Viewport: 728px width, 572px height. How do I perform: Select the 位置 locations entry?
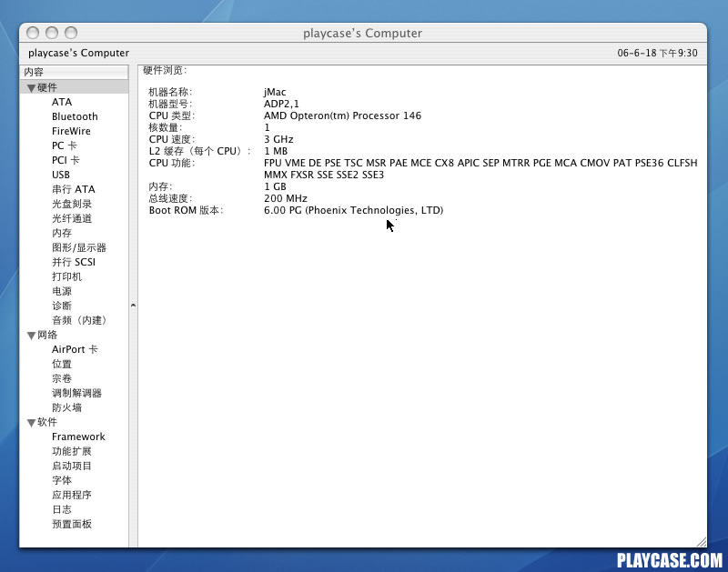pyautogui.click(x=62, y=364)
